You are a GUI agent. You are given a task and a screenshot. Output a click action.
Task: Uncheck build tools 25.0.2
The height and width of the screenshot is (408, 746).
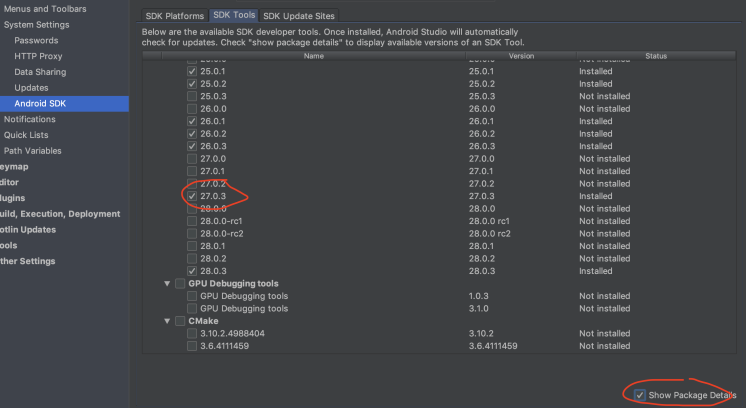coord(192,84)
